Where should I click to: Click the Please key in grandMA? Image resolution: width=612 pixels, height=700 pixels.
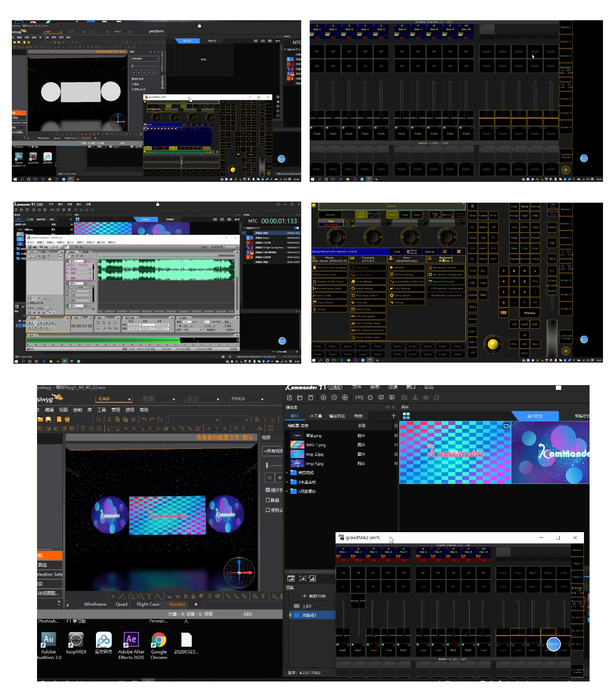click(530, 313)
